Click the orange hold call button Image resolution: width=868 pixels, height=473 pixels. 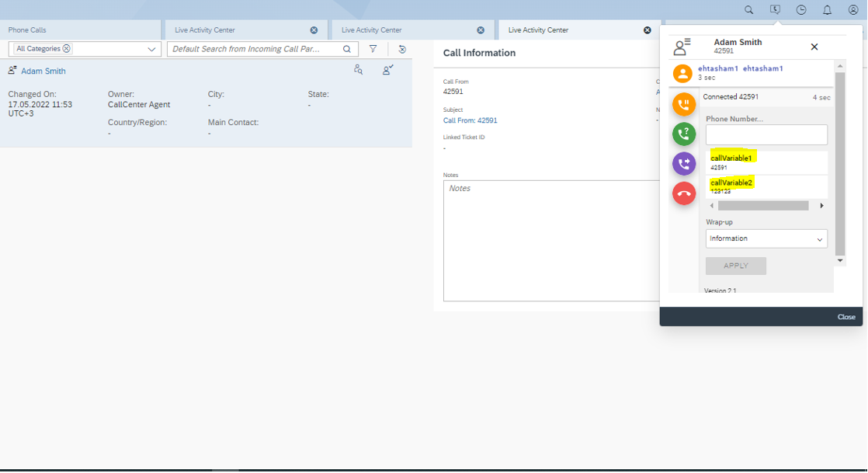684,104
